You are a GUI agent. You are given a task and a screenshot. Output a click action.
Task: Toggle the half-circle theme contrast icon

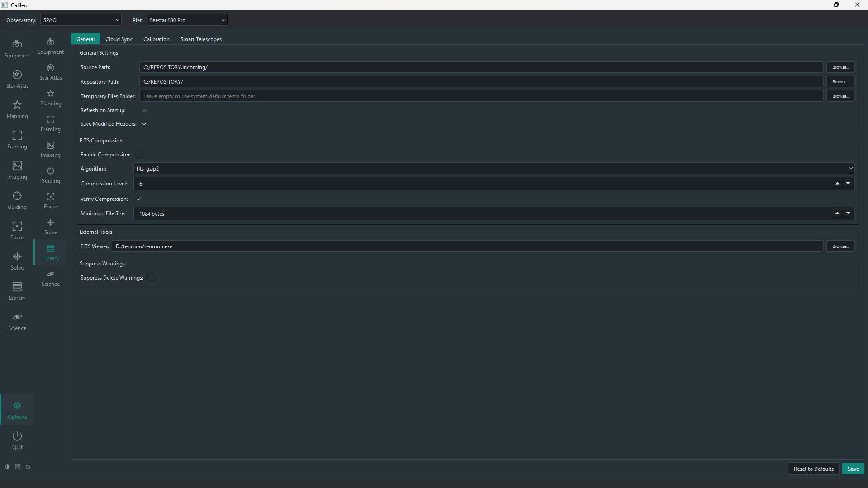click(7, 467)
